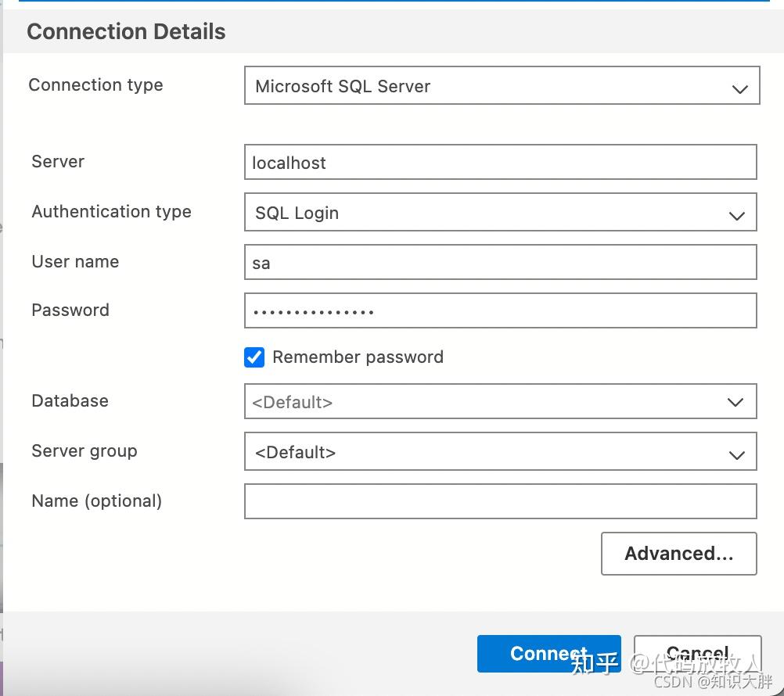Click inside the Password field
Viewport: 784px width, 696px height.
tap(501, 310)
